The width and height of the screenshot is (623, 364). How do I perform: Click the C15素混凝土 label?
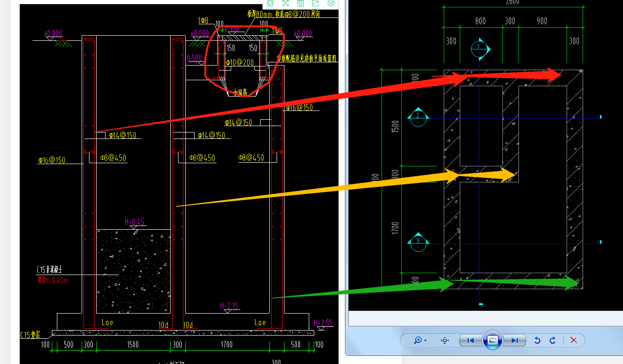click(49, 270)
